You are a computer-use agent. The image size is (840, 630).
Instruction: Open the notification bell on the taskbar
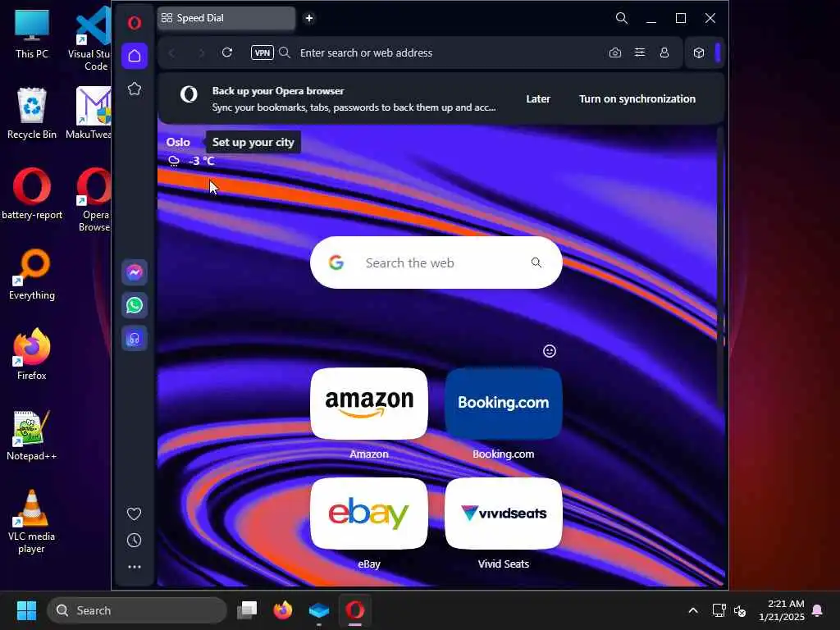pyautogui.click(x=818, y=610)
